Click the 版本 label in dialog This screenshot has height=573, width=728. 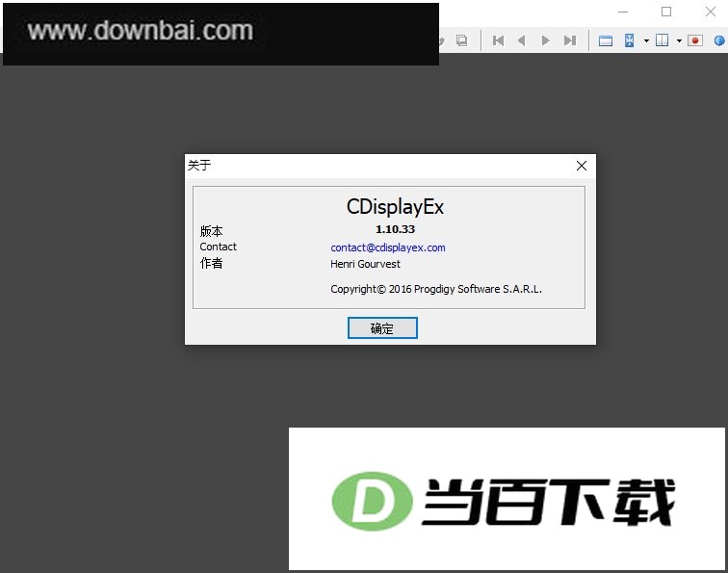point(211,231)
